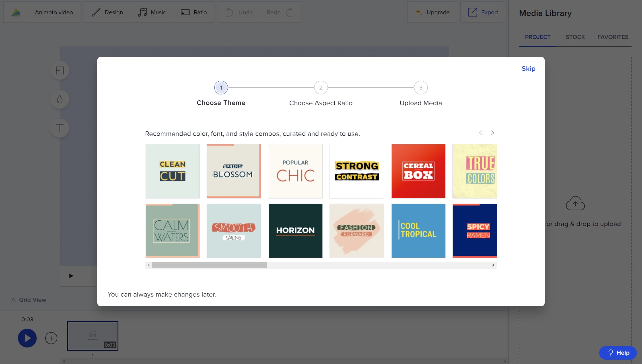The image size is (642, 364).
Task: Select the True Colors theme
Action: [x=475, y=171]
